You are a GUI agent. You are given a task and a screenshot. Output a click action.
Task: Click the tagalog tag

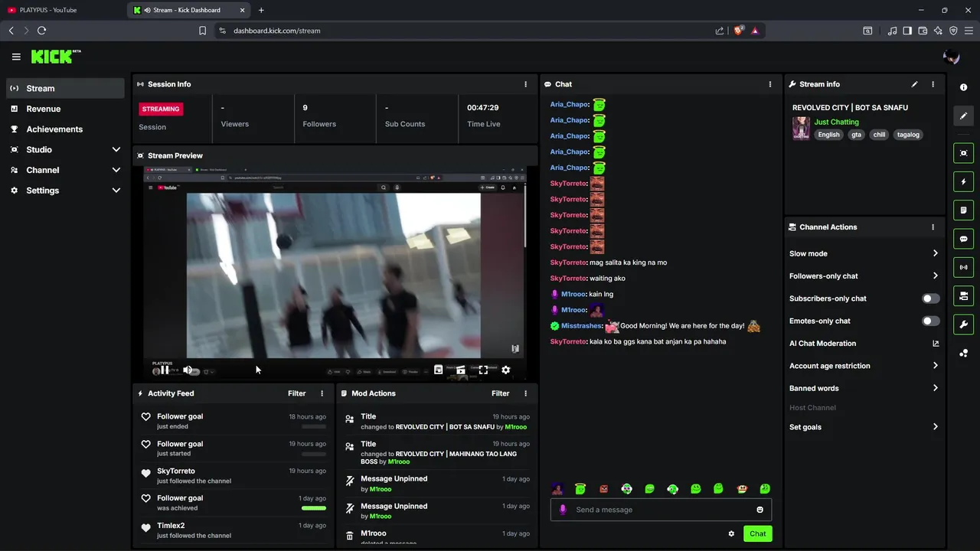point(908,135)
